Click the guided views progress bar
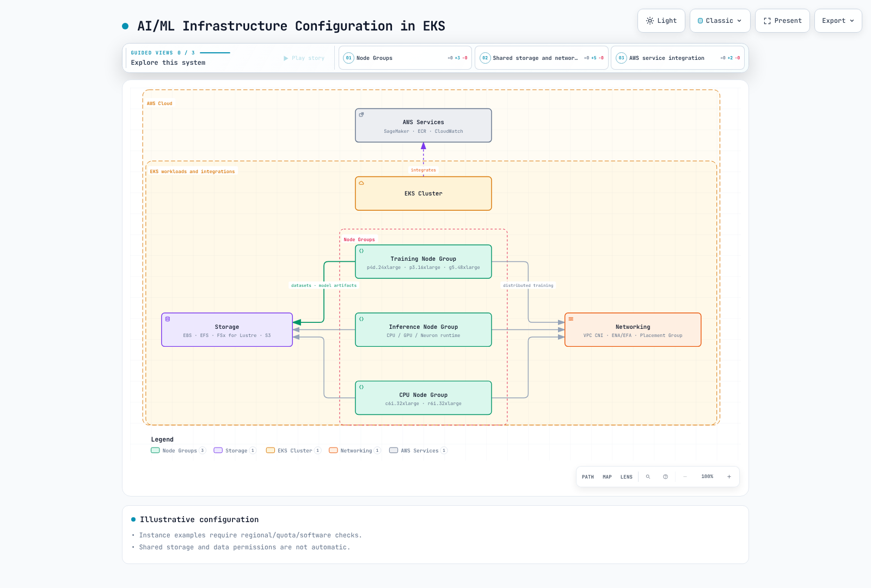 [215, 53]
